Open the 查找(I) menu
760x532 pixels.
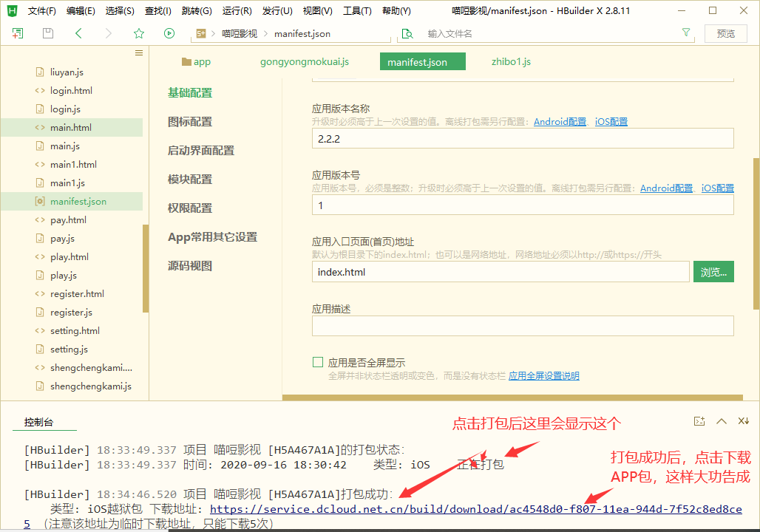158,10
